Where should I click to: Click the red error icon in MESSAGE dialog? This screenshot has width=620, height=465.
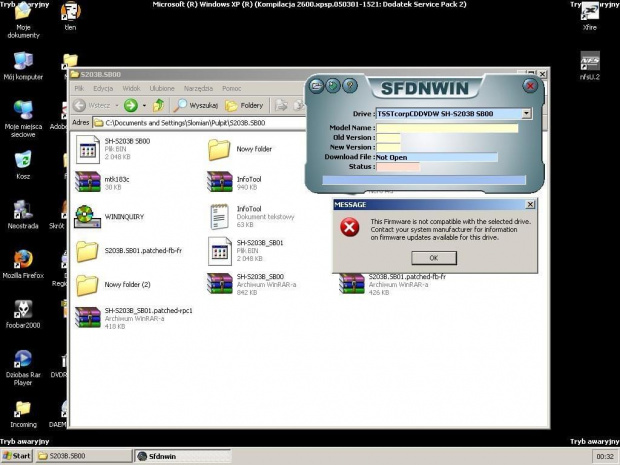pos(350,227)
